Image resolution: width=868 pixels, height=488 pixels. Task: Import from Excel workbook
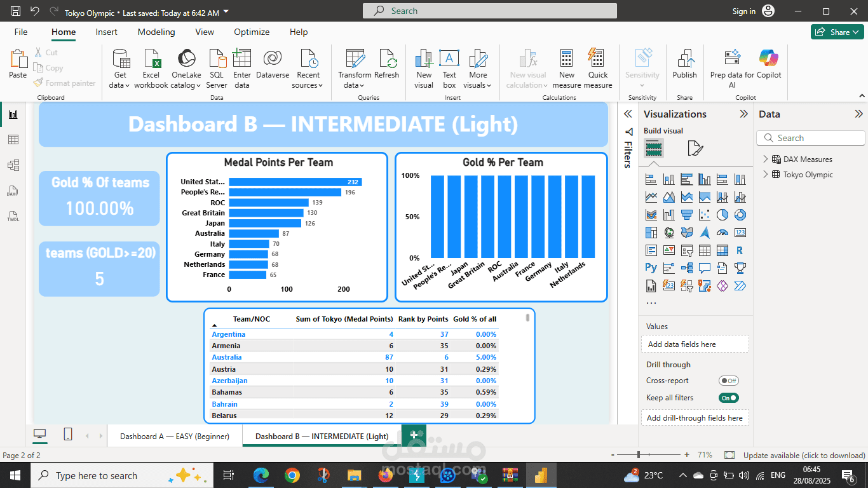[x=151, y=69]
